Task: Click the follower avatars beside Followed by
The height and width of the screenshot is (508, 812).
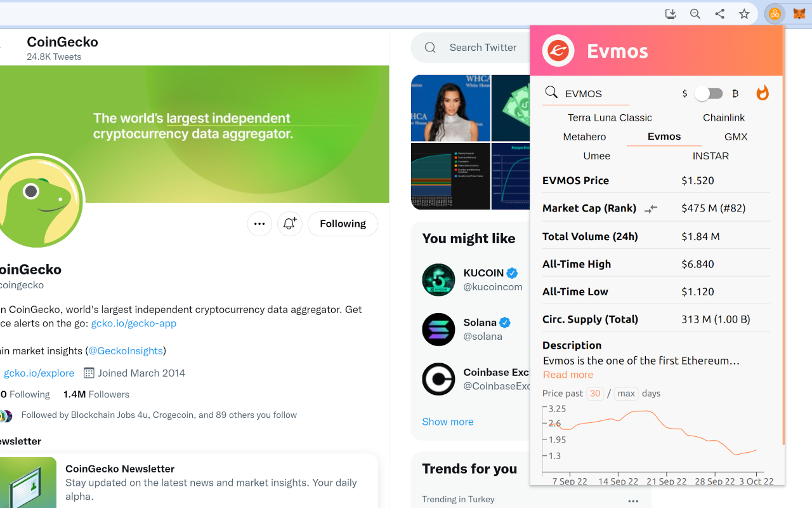Action: pyautogui.click(x=6, y=415)
